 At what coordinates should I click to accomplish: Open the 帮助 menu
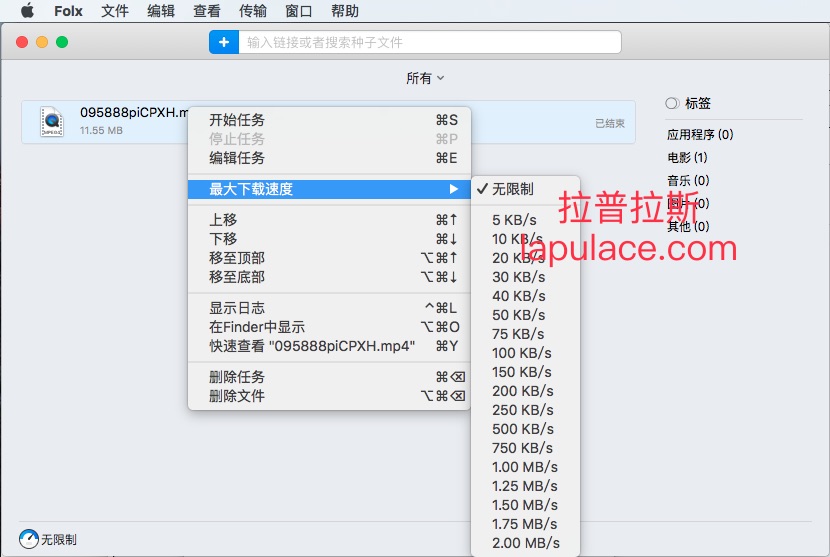pos(345,11)
